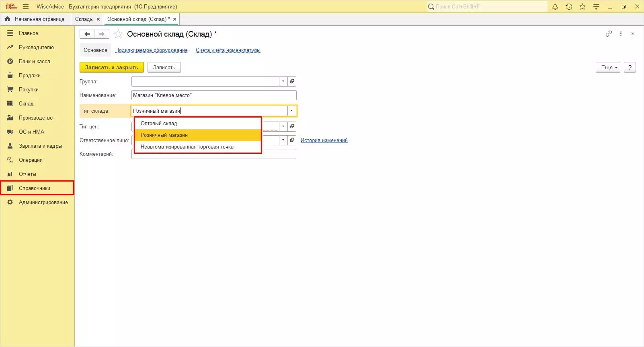Open history clock icon
This screenshot has height=347, width=644.
569,6
